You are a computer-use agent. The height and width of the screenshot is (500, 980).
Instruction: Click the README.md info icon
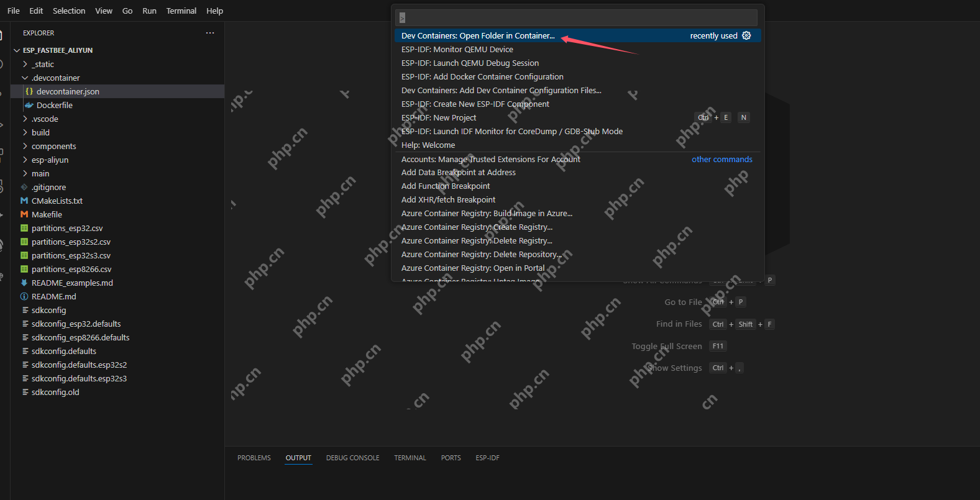[24, 296]
